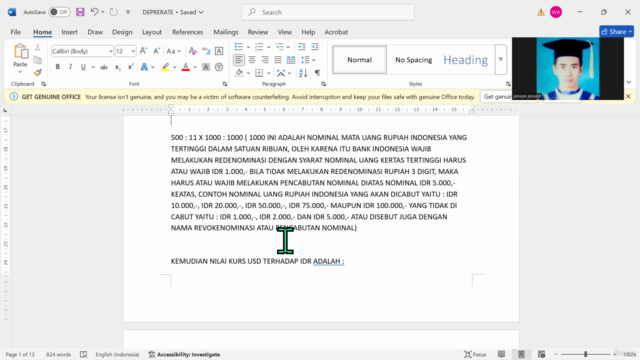Viewport: 640px width, 360px height.
Task: Switch to the Review tab
Action: (x=258, y=32)
